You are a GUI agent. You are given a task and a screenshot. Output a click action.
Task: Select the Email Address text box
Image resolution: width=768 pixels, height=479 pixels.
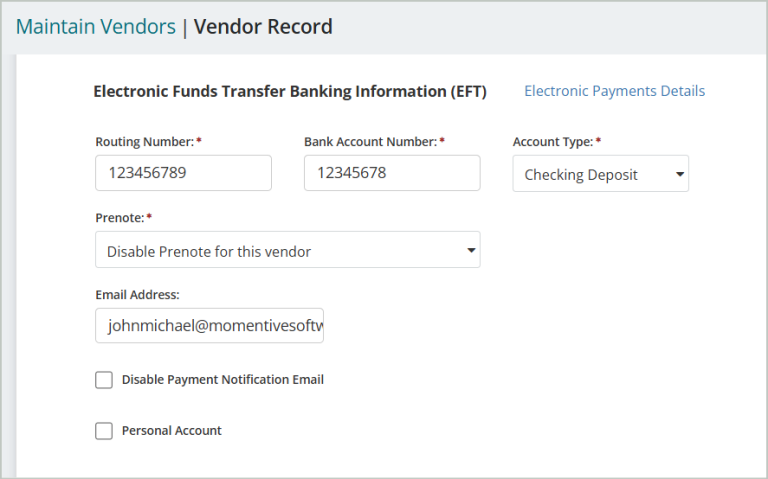pos(209,325)
